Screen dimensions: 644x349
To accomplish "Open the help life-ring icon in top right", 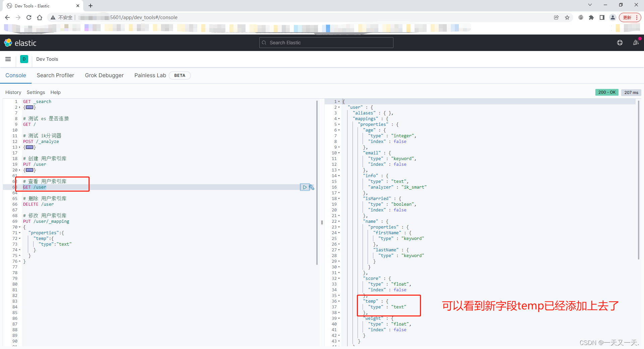I will coord(620,43).
